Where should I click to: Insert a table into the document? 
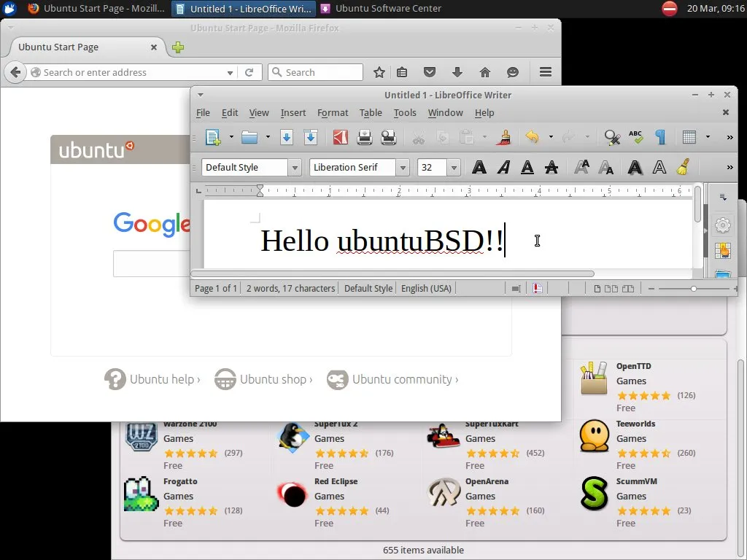689,137
